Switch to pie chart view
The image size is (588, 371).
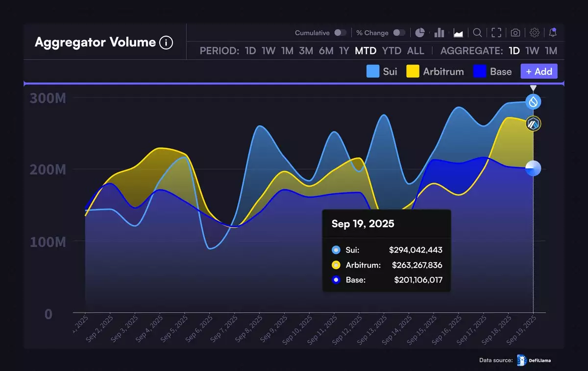coord(420,33)
